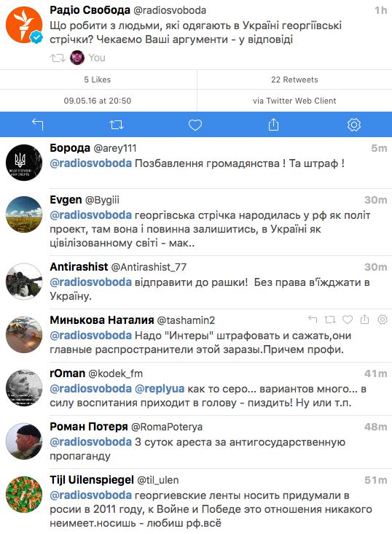Open the @replyua mention link
The width and height of the screenshot is (392, 534).
click(x=160, y=389)
